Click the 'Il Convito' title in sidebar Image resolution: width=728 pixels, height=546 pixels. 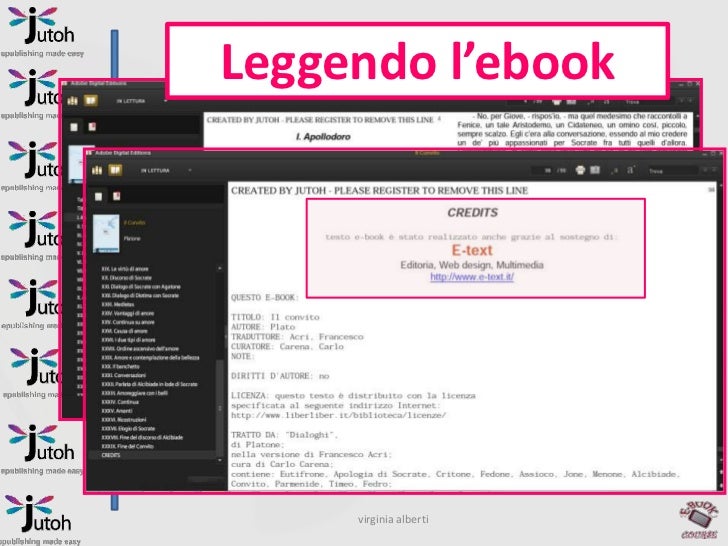[135, 222]
